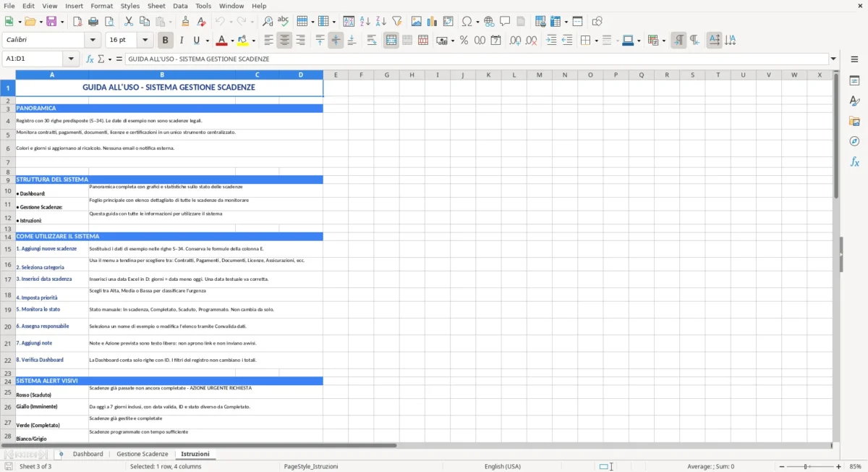
Task: Expand the Name Box dropdown arrow
Action: pos(71,59)
